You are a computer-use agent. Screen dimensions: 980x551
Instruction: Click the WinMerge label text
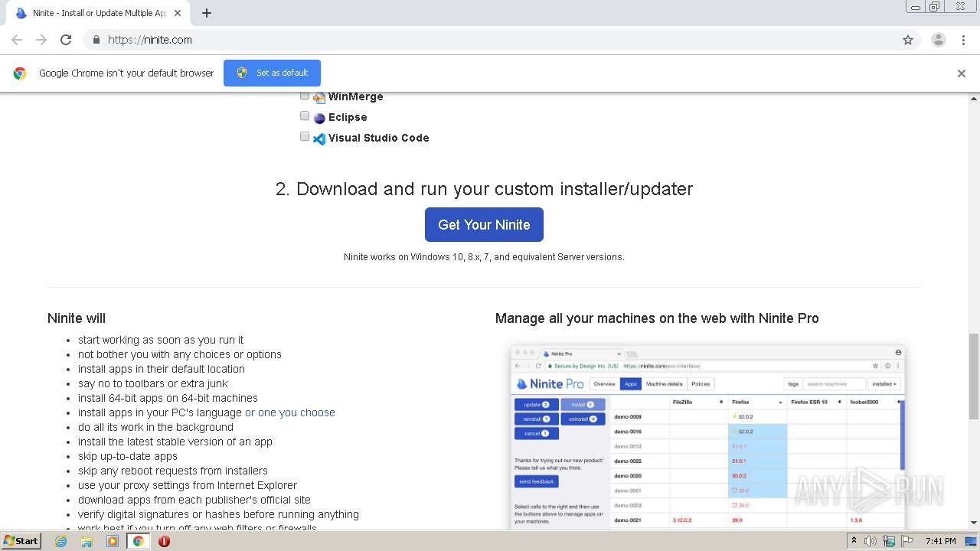pyautogui.click(x=356, y=97)
